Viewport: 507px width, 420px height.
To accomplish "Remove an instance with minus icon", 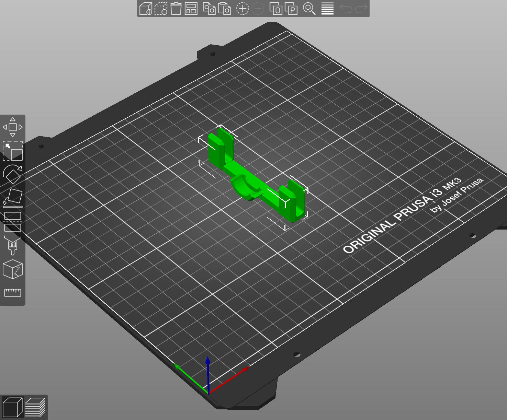I will pos(258,9).
